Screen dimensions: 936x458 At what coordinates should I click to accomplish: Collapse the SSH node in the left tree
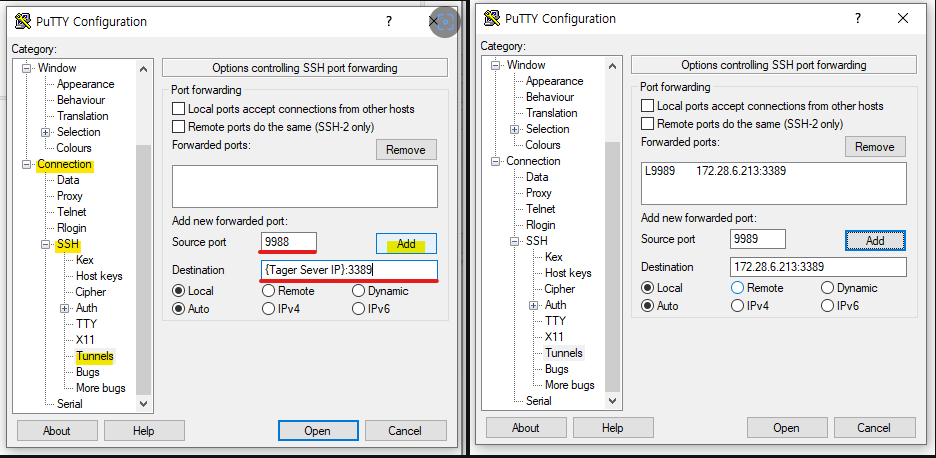(x=45, y=244)
